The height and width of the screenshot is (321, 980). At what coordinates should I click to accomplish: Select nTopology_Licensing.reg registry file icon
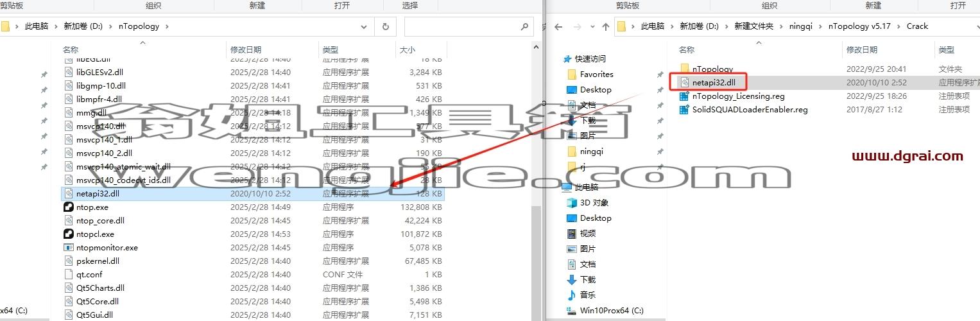tap(685, 96)
